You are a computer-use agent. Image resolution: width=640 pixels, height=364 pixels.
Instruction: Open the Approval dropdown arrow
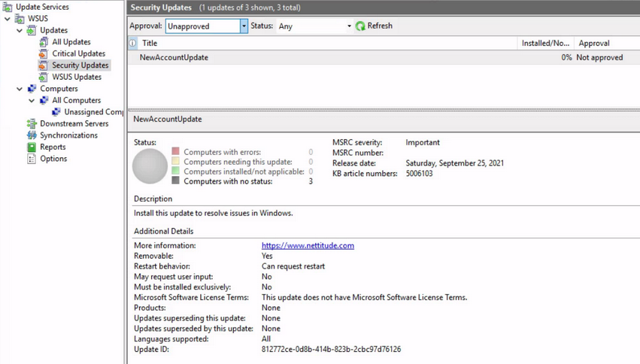tap(244, 26)
